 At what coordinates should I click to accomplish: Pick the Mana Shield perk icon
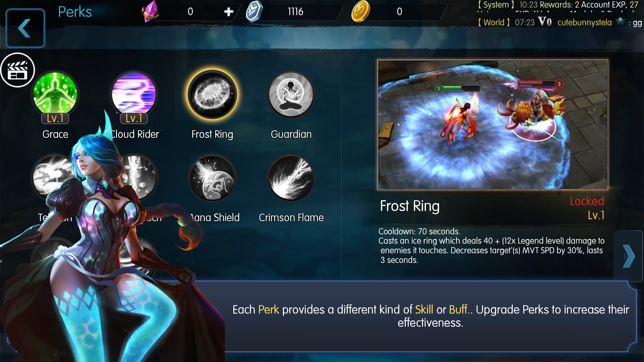click(x=212, y=178)
